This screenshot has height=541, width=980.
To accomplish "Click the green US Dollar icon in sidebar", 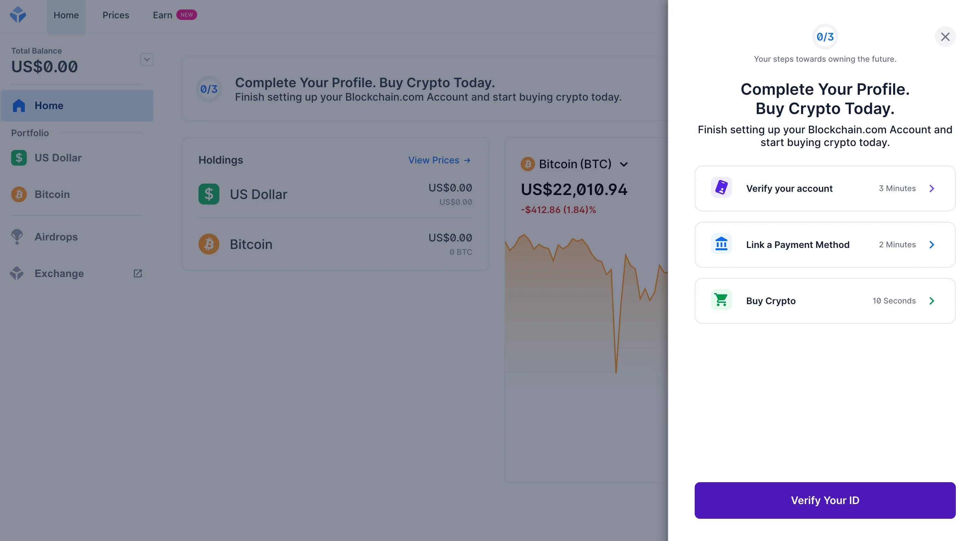I will pyautogui.click(x=19, y=157).
